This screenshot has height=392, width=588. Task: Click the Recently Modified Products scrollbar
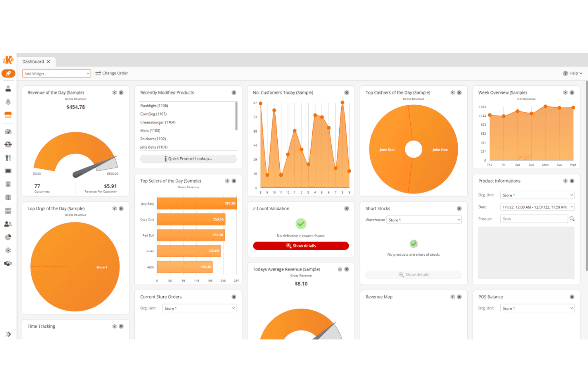tap(236, 116)
